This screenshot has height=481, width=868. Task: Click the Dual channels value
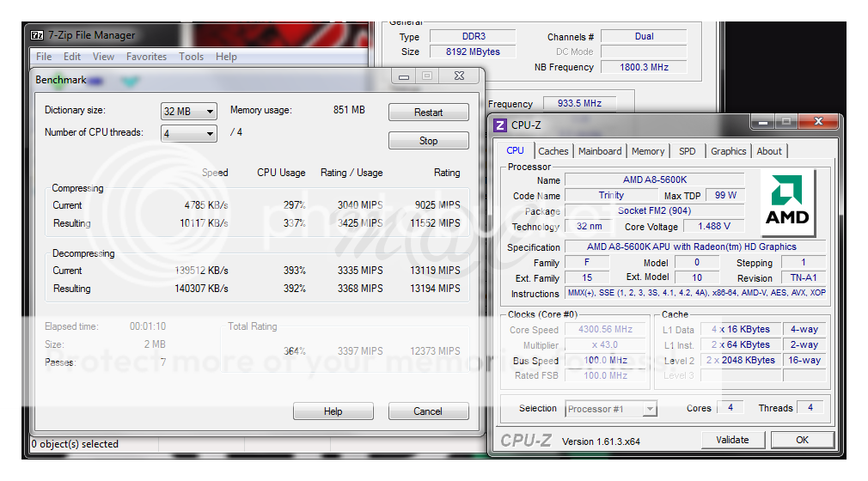tap(644, 36)
